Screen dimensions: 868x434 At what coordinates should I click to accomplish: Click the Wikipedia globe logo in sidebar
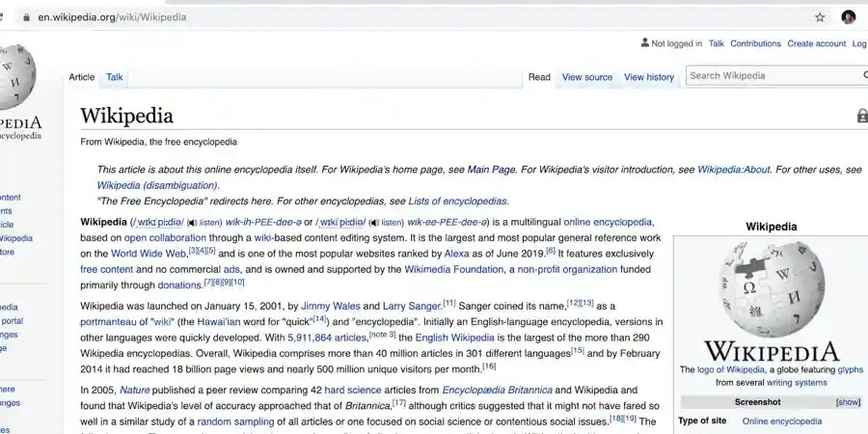tap(17, 77)
